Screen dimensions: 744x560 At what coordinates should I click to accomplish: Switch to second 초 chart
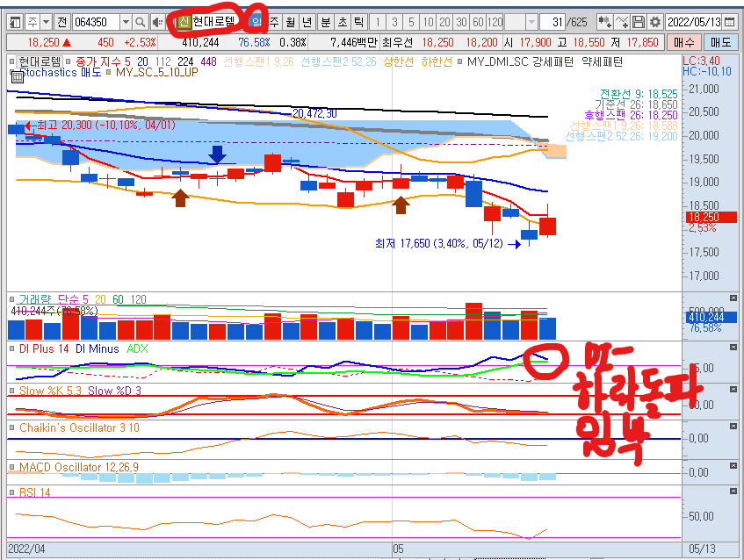click(342, 22)
